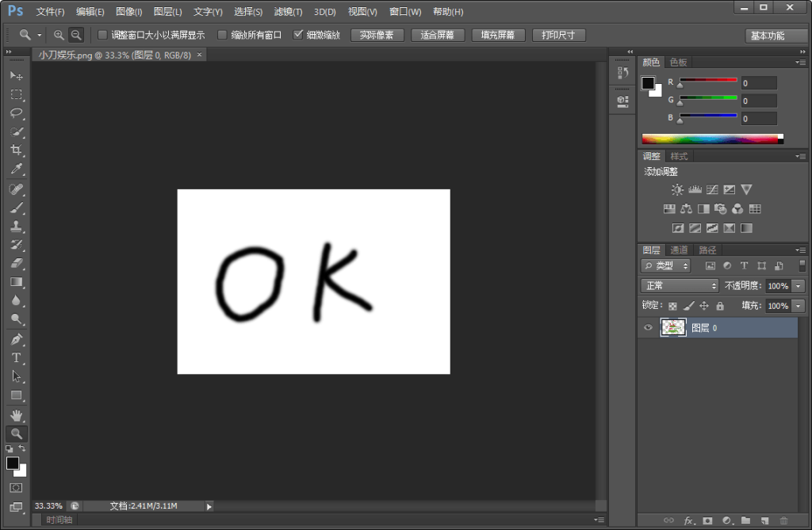Image resolution: width=812 pixels, height=530 pixels.
Task: Uncheck the 细微缩放 checkbox
Action: coord(298,35)
